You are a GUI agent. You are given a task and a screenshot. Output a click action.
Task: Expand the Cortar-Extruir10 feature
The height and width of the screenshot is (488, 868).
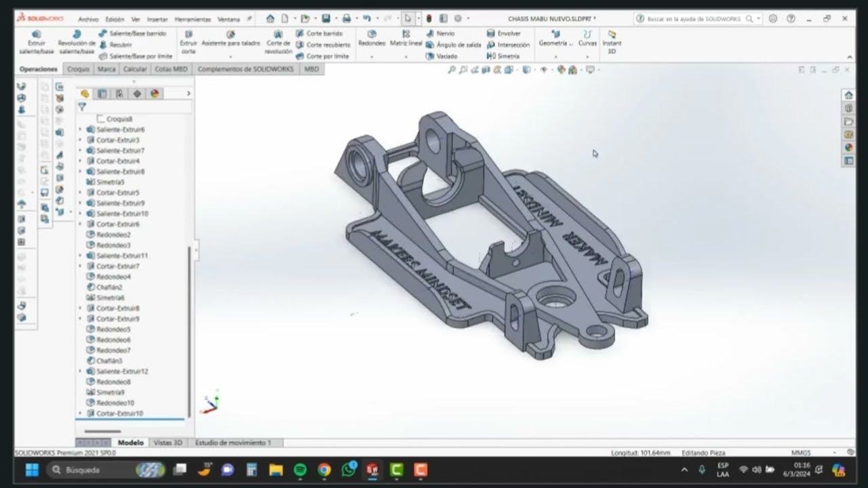coord(80,413)
